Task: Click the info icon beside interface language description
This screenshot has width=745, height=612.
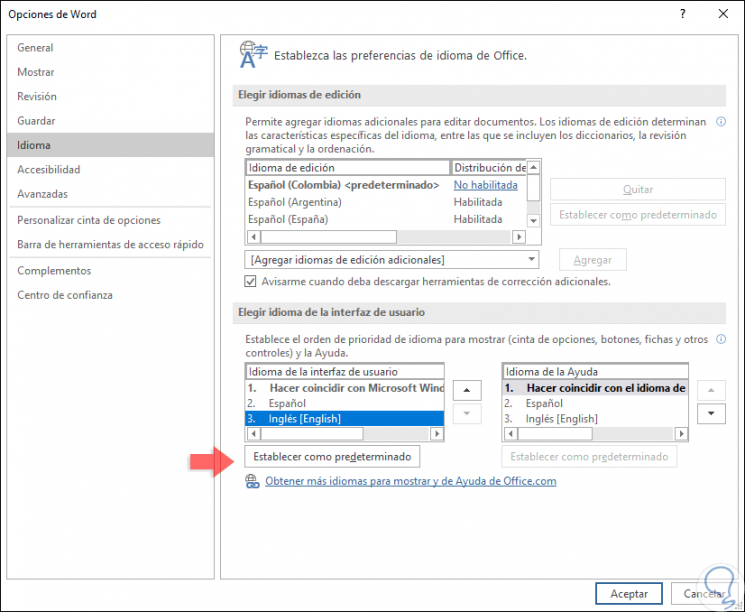Action: (721, 339)
